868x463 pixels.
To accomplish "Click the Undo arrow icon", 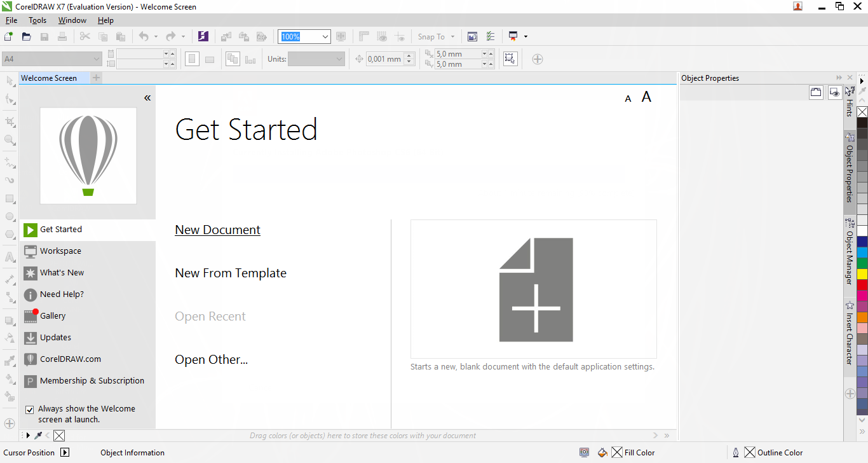I will click(x=144, y=36).
